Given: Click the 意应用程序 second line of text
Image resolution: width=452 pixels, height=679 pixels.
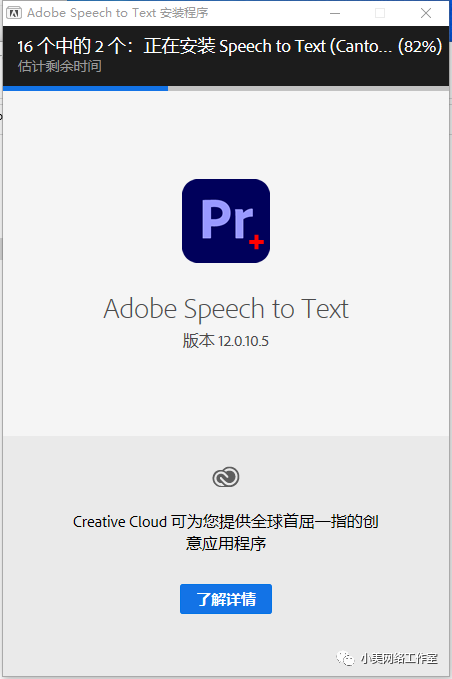Looking at the screenshot, I should pos(226,543).
